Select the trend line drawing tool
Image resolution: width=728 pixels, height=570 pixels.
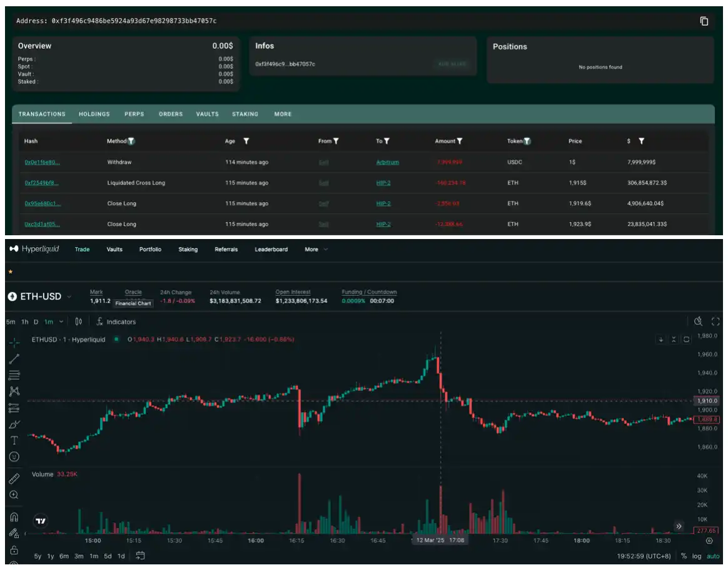14,359
